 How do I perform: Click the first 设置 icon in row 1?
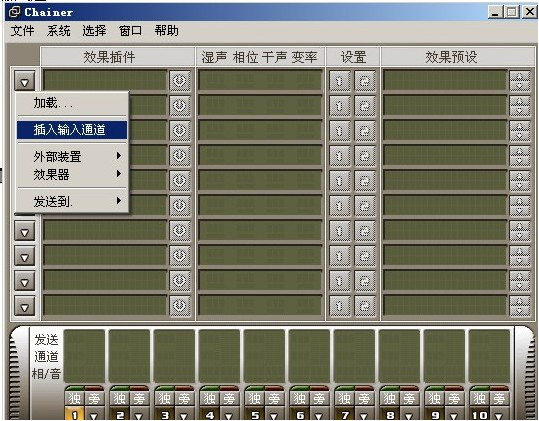click(x=340, y=81)
